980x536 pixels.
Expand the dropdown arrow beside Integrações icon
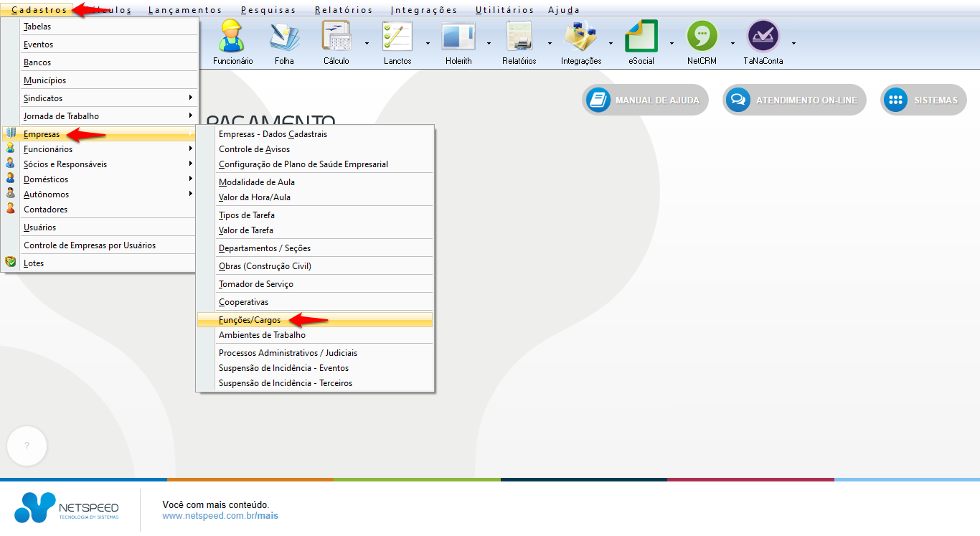point(611,43)
